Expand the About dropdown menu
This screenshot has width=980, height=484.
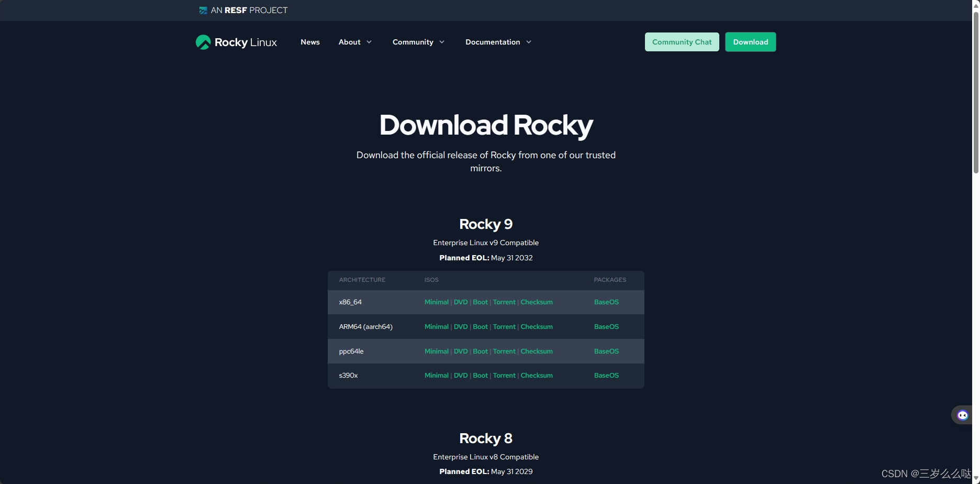pos(355,42)
